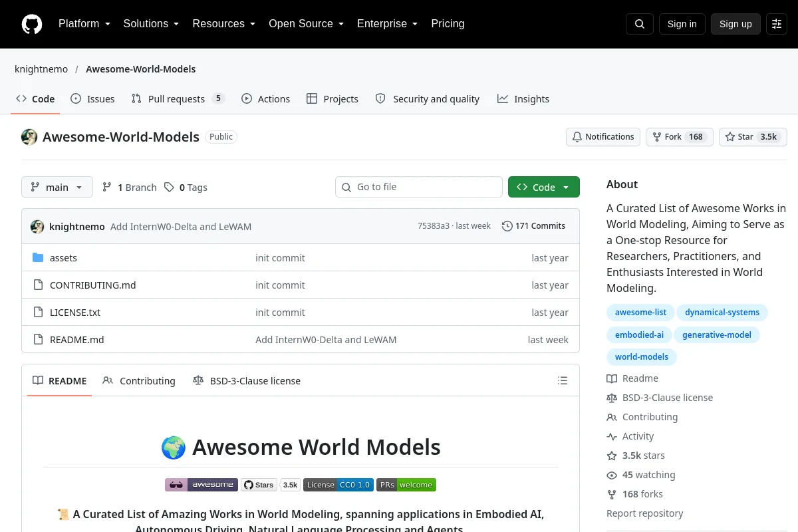Click the Notifications button

pos(603,137)
